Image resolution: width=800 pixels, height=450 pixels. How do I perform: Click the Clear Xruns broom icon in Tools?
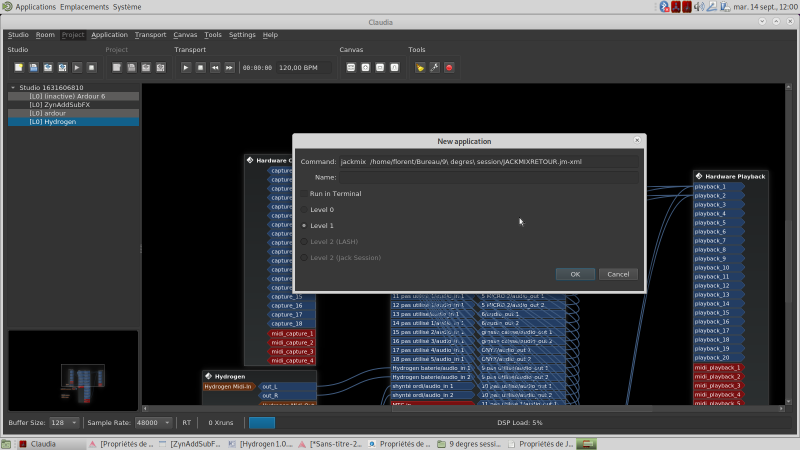tap(420, 67)
